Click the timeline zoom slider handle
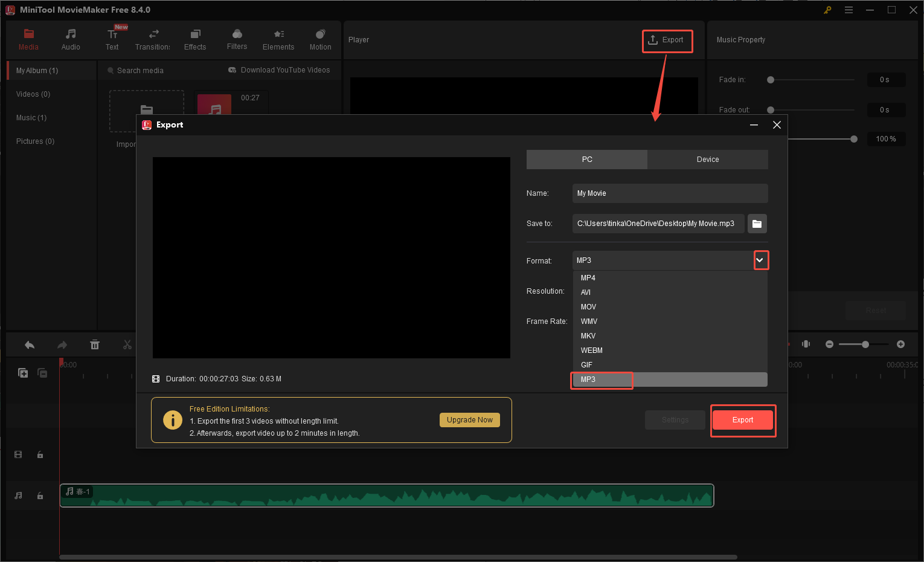924x562 pixels. 865,344
